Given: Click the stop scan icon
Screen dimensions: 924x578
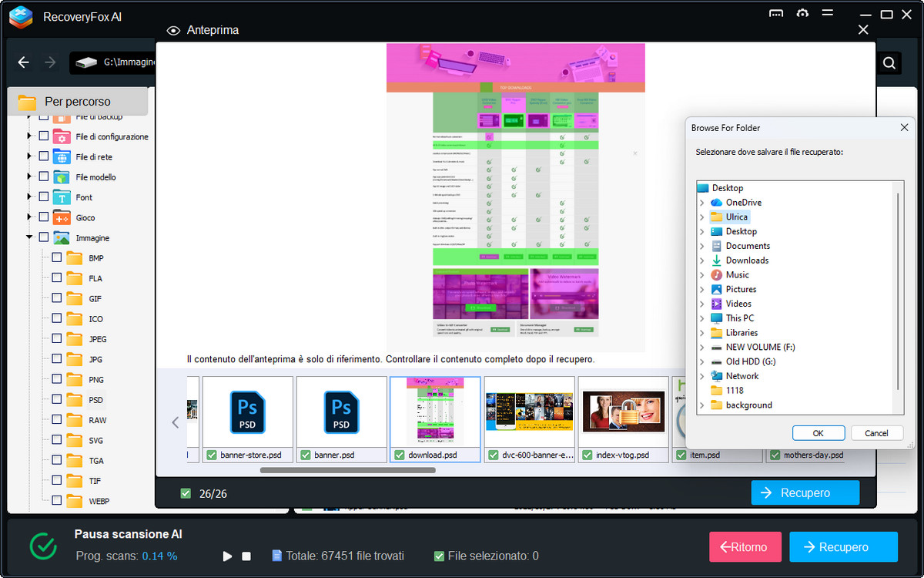Looking at the screenshot, I should point(246,556).
